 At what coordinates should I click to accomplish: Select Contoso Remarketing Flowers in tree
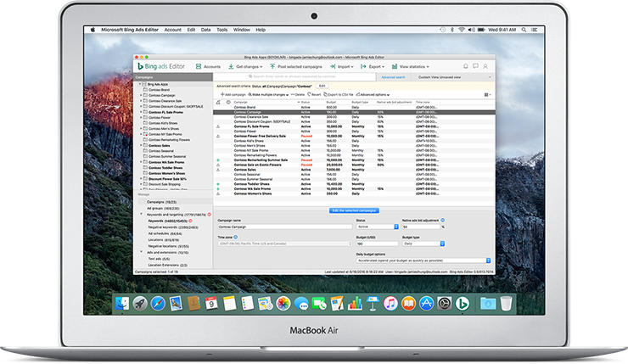(x=169, y=140)
